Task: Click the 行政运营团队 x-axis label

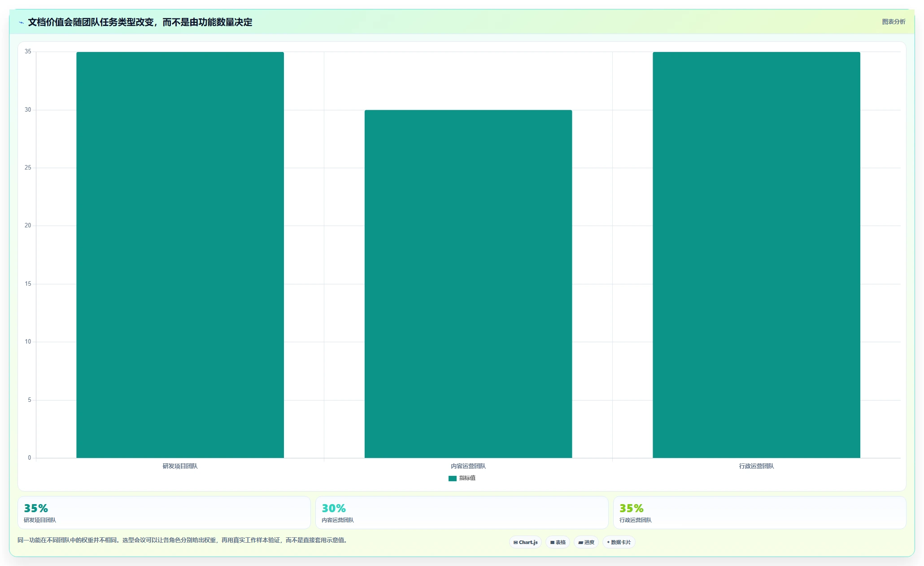Action: pos(756,466)
